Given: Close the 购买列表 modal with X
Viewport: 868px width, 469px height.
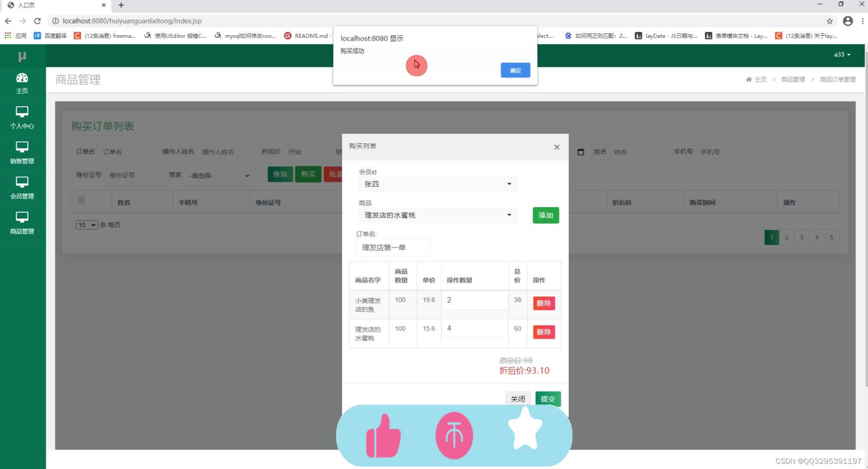Looking at the screenshot, I should [557, 147].
